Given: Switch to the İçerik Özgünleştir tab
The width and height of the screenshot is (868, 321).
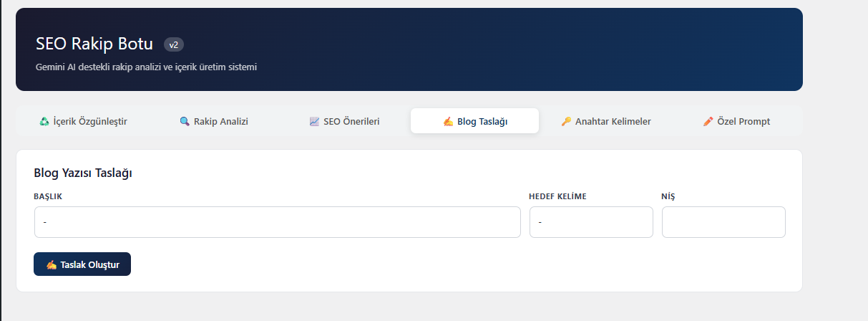Looking at the screenshot, I should [83, 121].
